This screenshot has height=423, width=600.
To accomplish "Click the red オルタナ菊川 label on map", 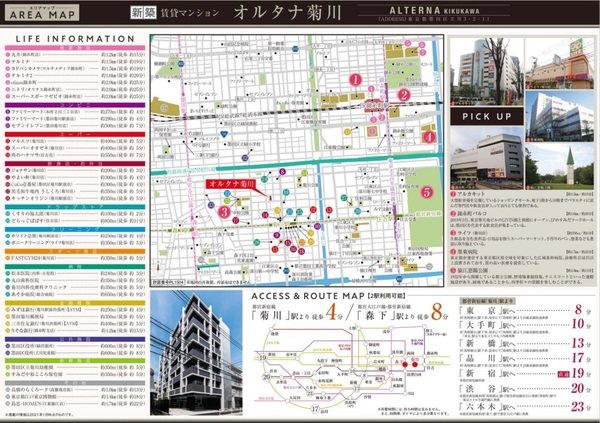I will (229, 186).
